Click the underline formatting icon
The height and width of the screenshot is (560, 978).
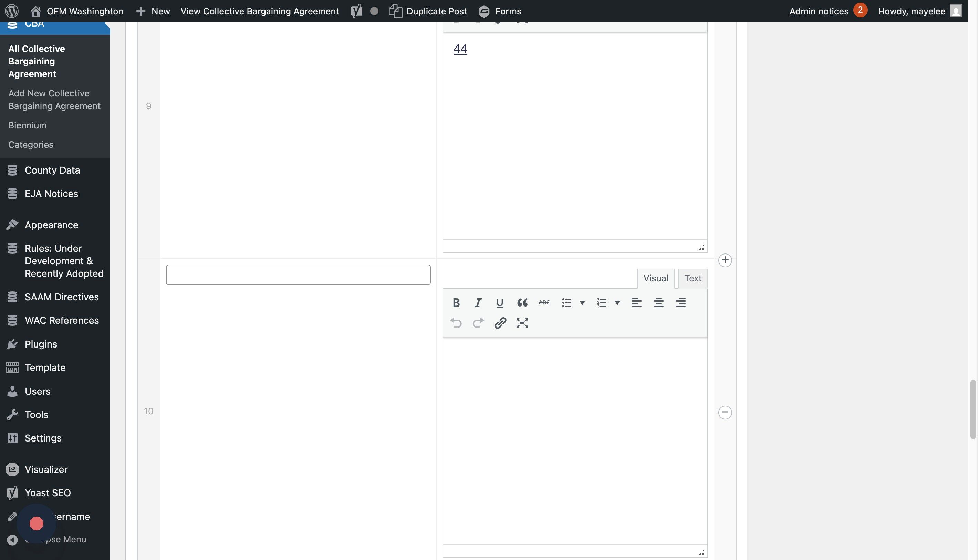500,303
